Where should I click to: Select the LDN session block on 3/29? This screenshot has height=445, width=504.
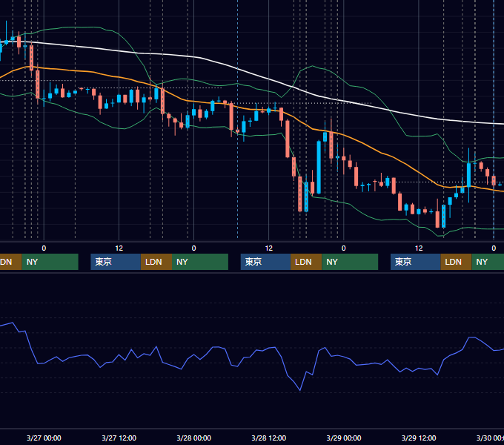coord(456,262)
